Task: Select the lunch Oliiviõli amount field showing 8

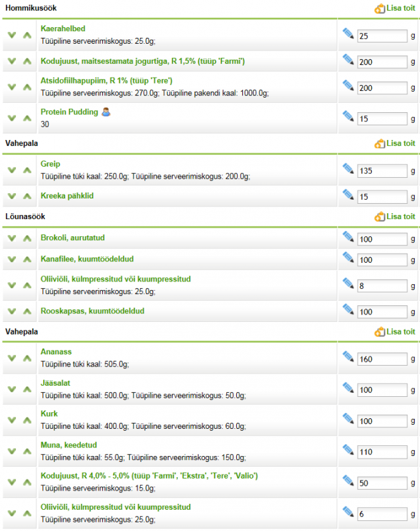Action: coord(382,286)
